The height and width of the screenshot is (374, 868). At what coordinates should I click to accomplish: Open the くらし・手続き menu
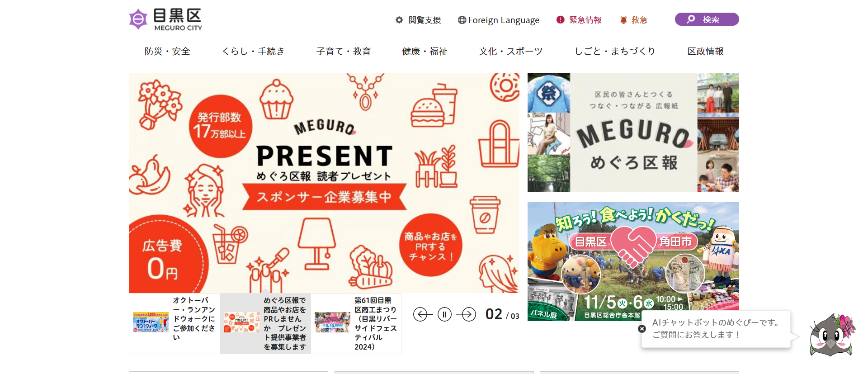[x=253, y=52]
